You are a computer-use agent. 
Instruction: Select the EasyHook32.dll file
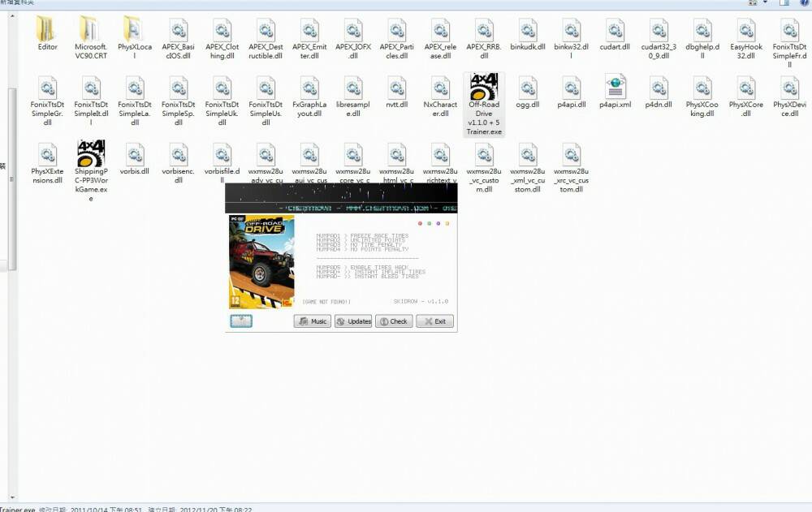[745, 37]
